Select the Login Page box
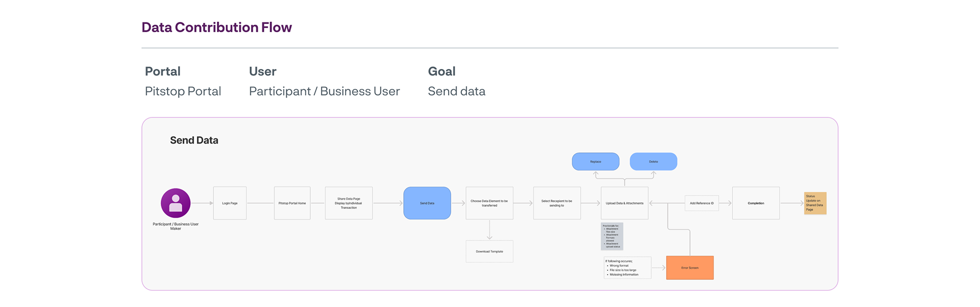The width and height of the screenshot is (980, 307). pos(230,203)
